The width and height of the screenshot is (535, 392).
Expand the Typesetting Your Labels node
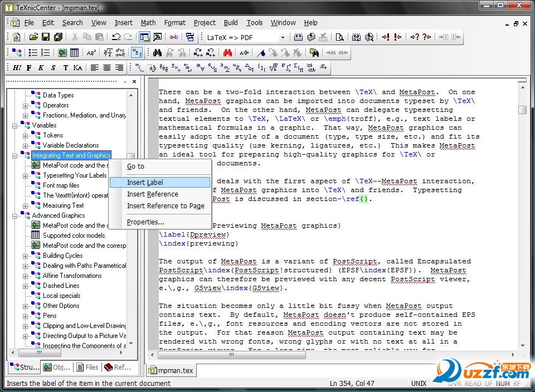25,175
